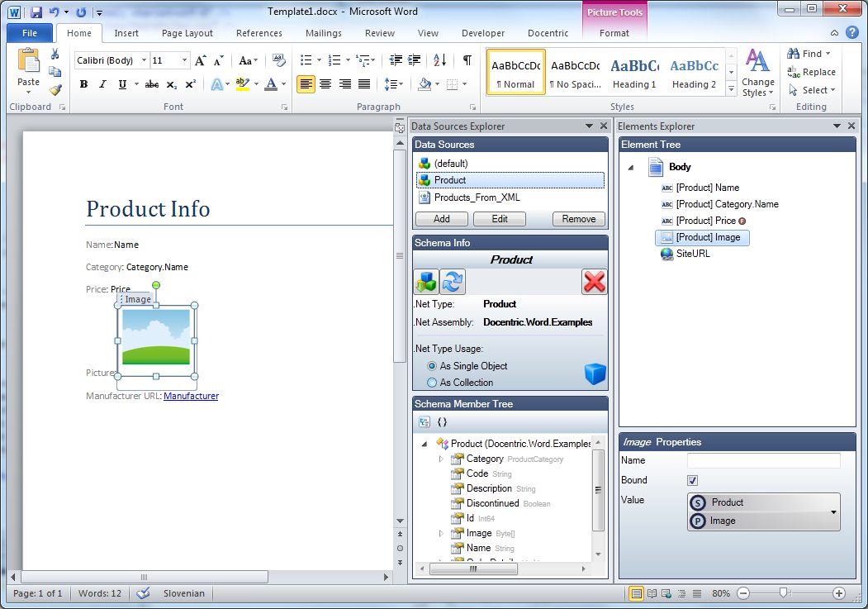Open Data Sources Explorer pane options arrow

(x=589, y=126)
